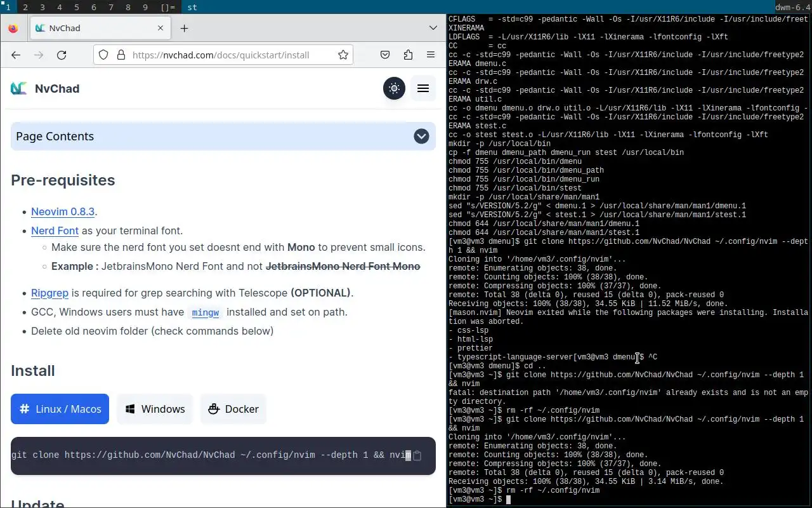This screenshot has width=812, height=508.
Task: Click the dwm-6.4 status text
Action: point(793,8)
